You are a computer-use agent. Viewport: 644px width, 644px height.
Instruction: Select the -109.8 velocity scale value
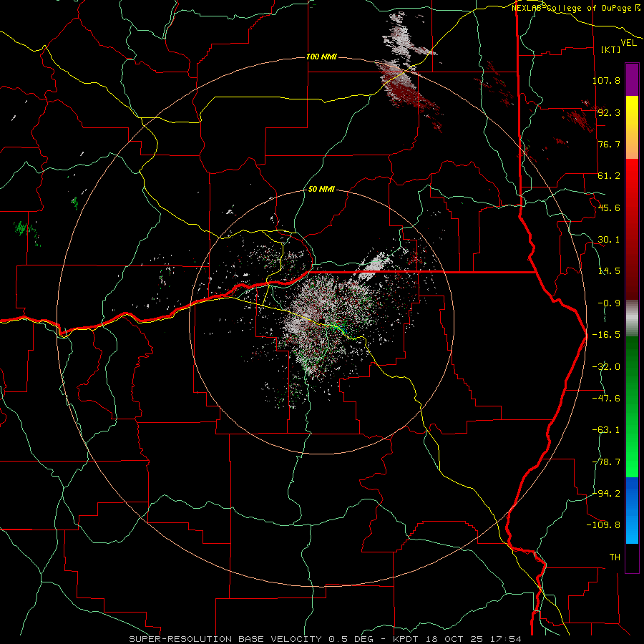pyautogui.click(x=603, y=525)
